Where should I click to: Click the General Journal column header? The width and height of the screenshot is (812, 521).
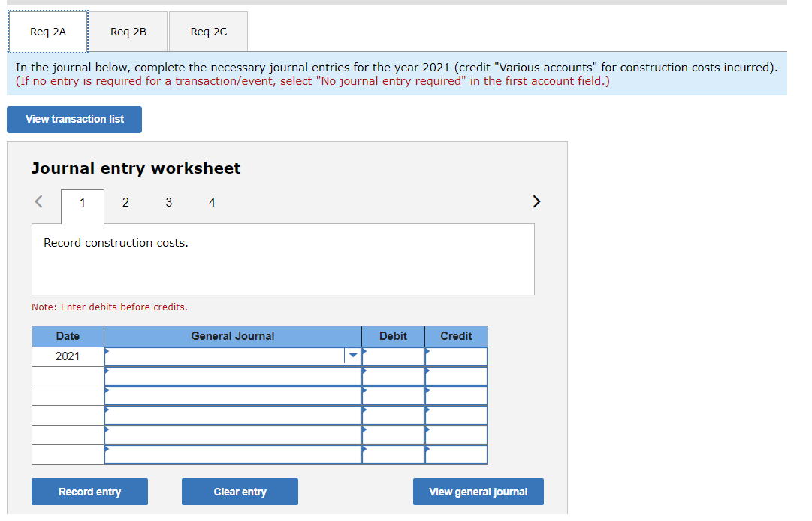(233, 336)
